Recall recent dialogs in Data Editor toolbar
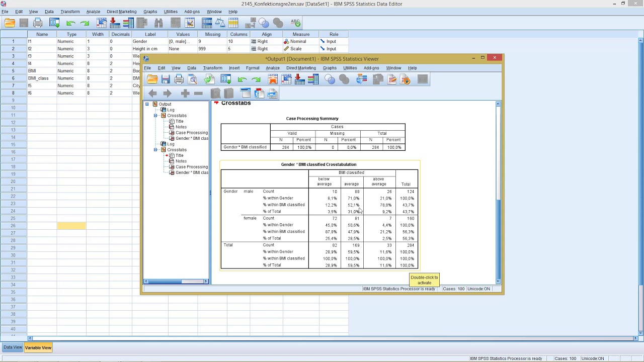644x362 pixels. point(54,23)
